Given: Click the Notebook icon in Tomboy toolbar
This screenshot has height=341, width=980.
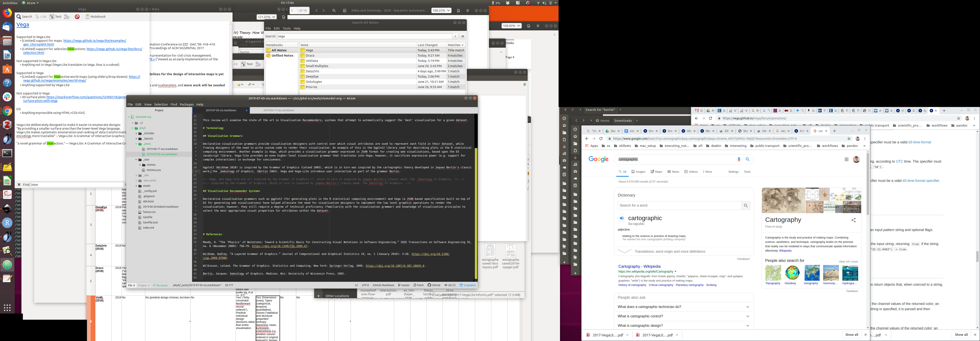Looking at the screenshot, I should pos(87,17).
